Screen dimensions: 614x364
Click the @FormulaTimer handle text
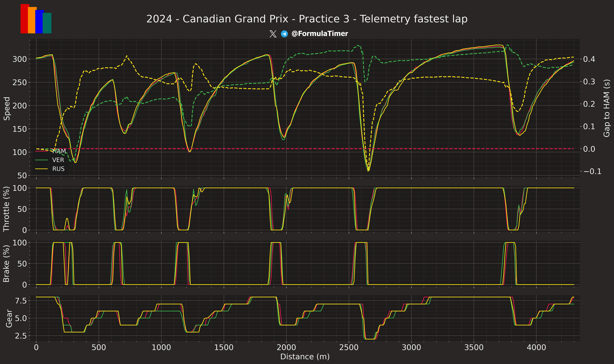(320, 34)
